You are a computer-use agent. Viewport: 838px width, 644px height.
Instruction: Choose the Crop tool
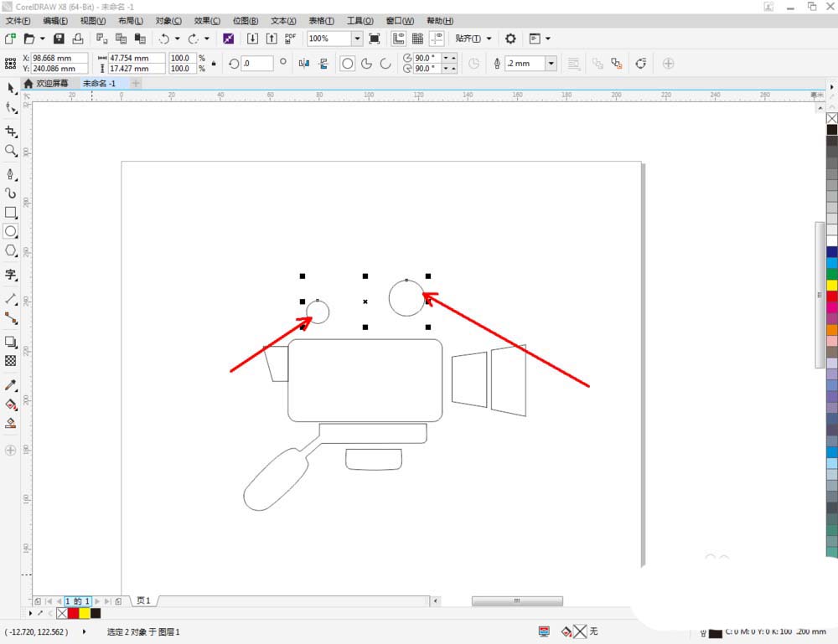point(11,131)
